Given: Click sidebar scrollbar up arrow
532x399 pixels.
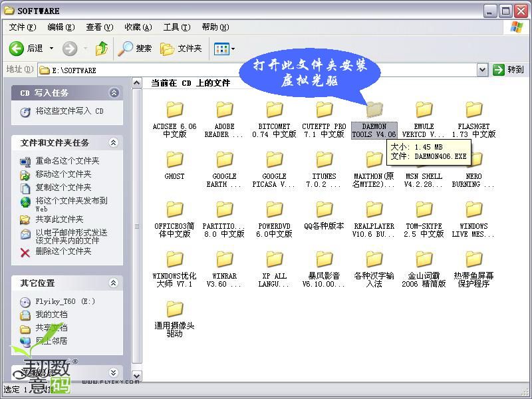Looking at the screenshot, I should [x=137, y=83].
